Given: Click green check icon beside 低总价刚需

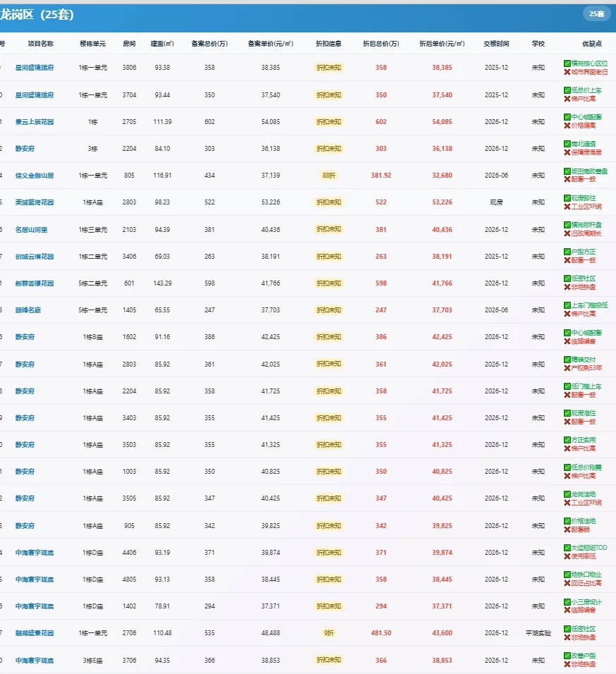Looking at the screenshot, I should coord(567,467).
